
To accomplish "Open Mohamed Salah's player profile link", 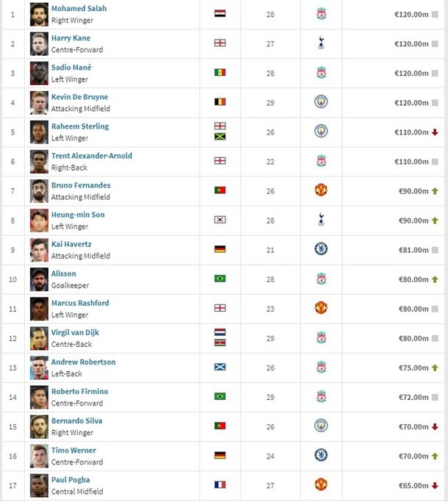I will click(x=79, y=9).
